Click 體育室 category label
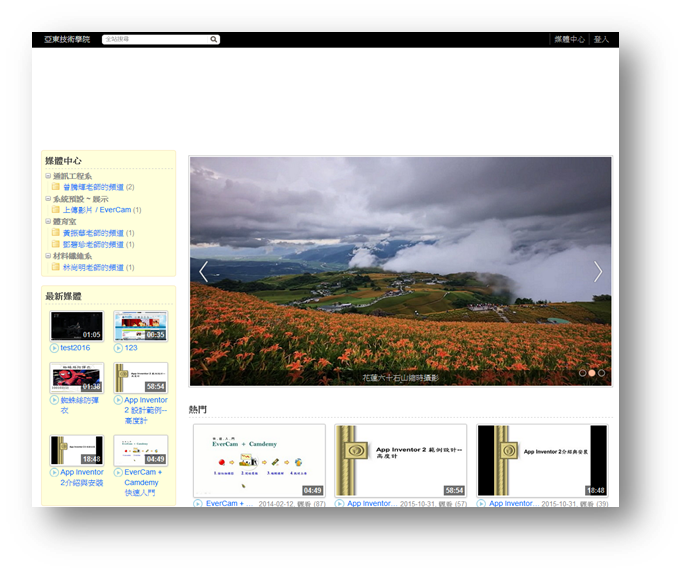The width and height of the screenshot is (684, 572). pos(65,222)
